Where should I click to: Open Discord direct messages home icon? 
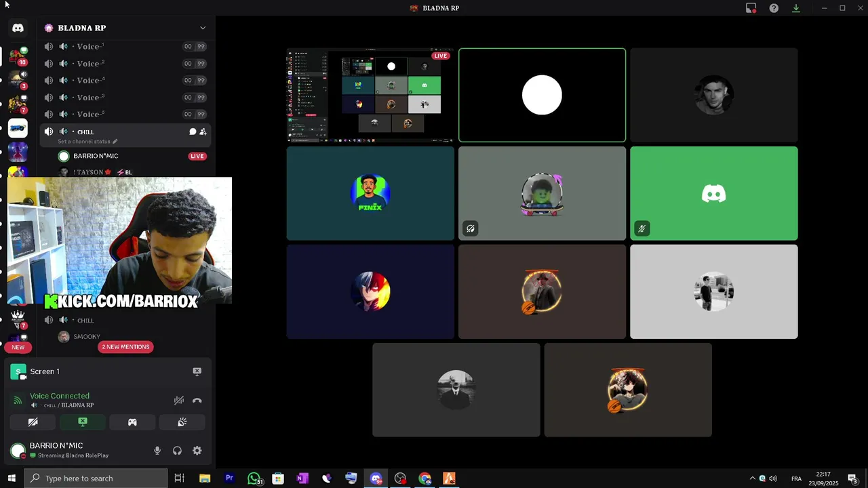18,28
